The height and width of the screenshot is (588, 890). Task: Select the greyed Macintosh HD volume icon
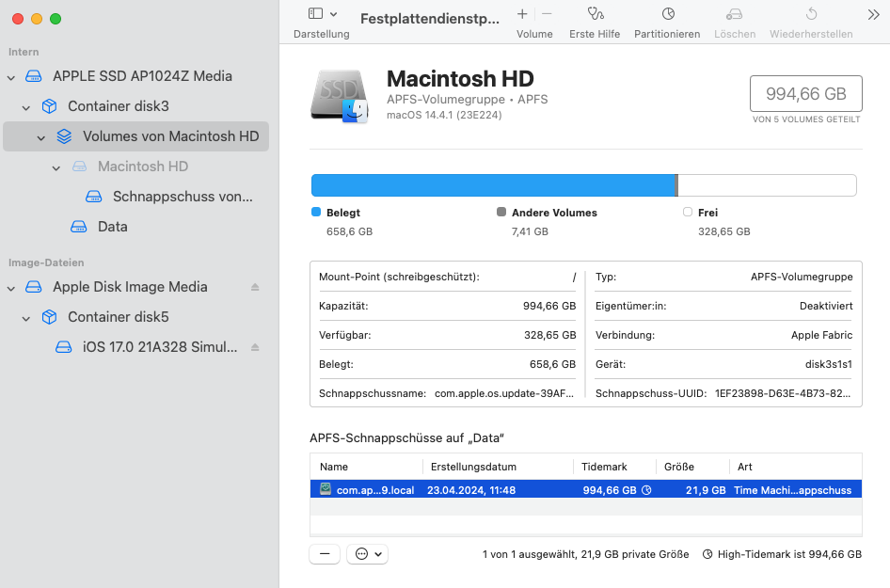pos(79,167)
